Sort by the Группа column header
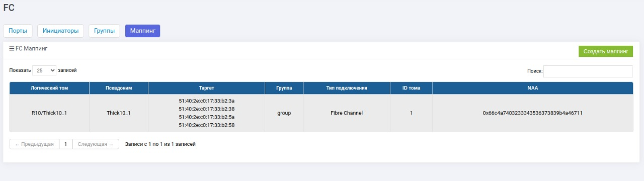 click(284, 88)
